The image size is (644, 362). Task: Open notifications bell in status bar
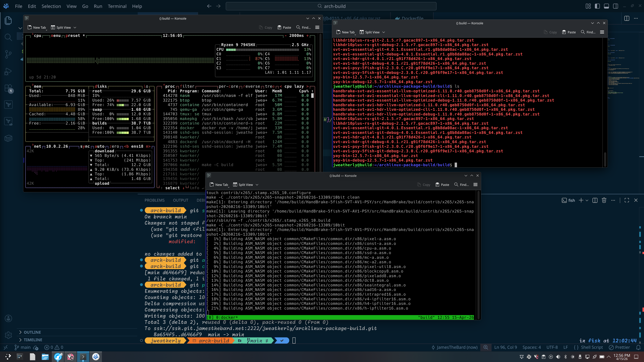tap(638, 347)
